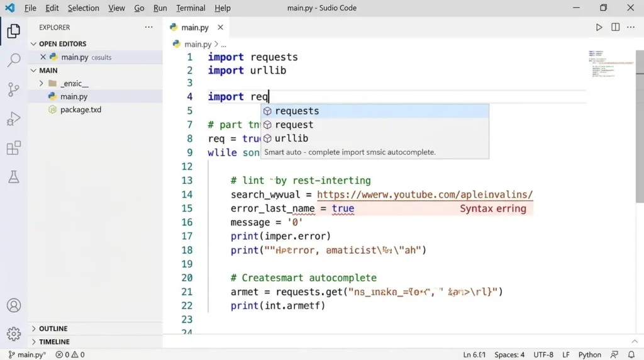Click the code minimap preview
This screenshot has height=360, width=644.
coord(611,64)
